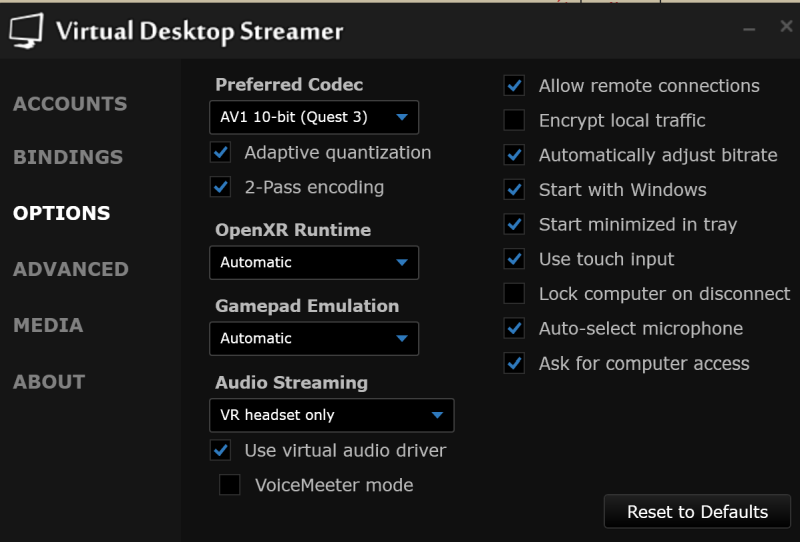Toggle Automatically adjust bitrate off
Screen dimensions: 800x542
point(514,155)
